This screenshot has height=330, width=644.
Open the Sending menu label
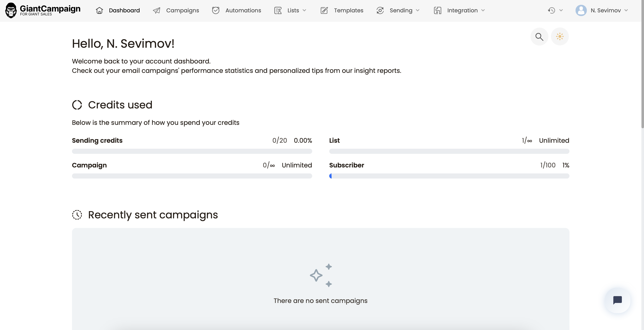tap(401, 10)
